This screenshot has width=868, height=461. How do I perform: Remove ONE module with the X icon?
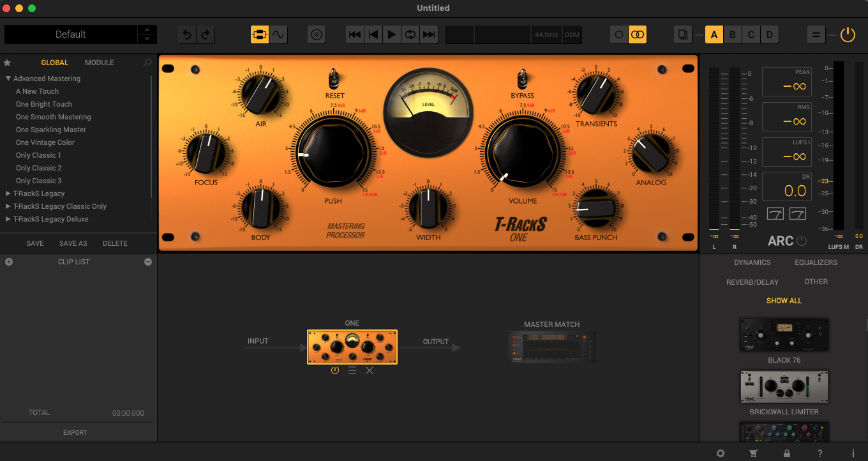[x=370, y=370]
